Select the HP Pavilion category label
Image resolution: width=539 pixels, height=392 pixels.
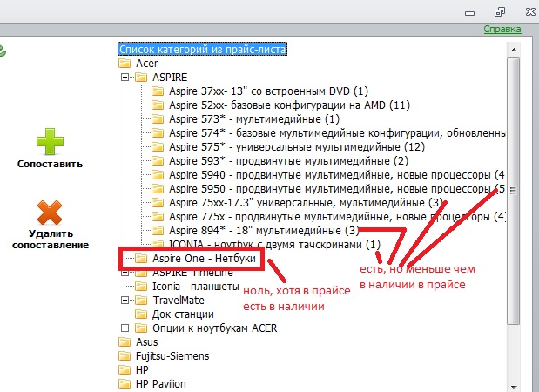tap(161, 384)
